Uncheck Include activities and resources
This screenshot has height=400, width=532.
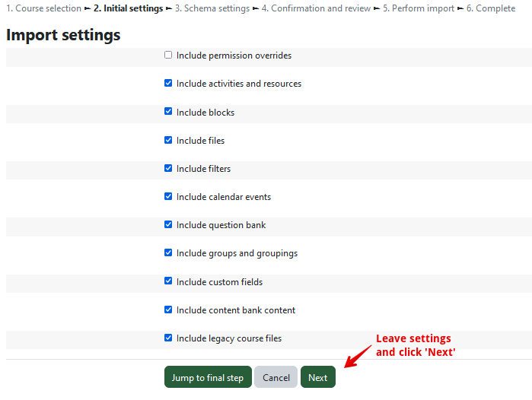(x=168, y=84)
